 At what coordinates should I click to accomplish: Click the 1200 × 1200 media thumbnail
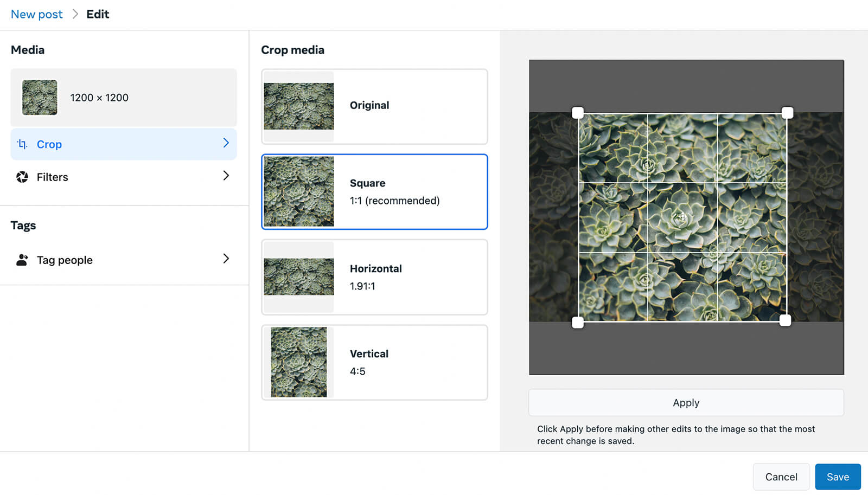tap(40, 98)
